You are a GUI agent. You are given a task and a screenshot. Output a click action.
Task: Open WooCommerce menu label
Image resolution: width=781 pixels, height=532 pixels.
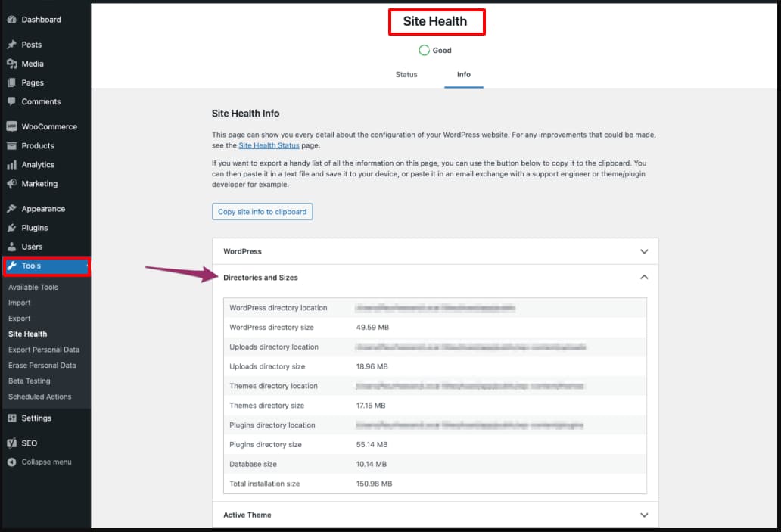click(x=49, y=126)
